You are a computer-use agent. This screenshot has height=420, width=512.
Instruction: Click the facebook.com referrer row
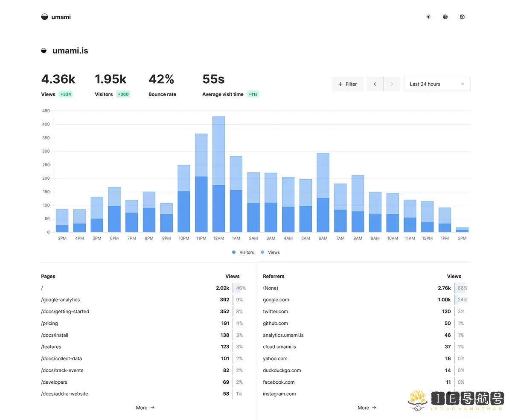[367, 382]
